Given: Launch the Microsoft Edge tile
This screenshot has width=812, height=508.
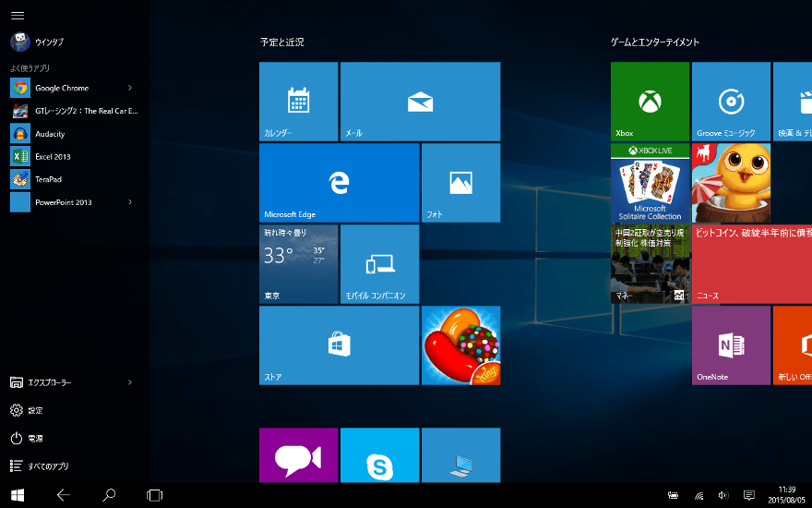Looking at the screenshot, I should pos(340,183).
